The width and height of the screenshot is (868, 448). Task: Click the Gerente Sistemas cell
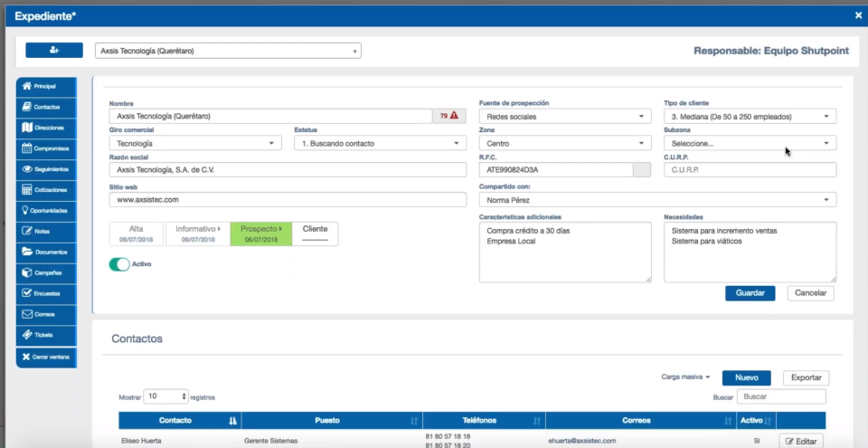(x=270, y=441)
